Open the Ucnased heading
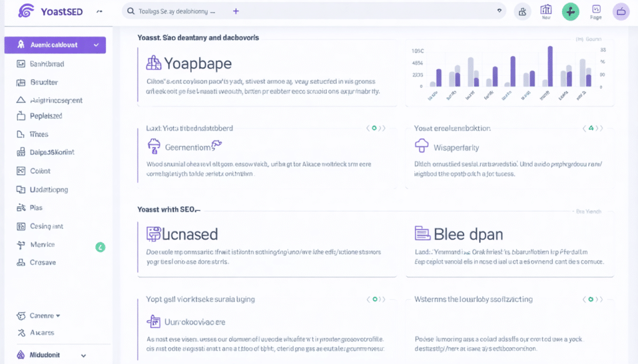The height and width of the screenshot is (364, 638). click(x=190, y=235)
